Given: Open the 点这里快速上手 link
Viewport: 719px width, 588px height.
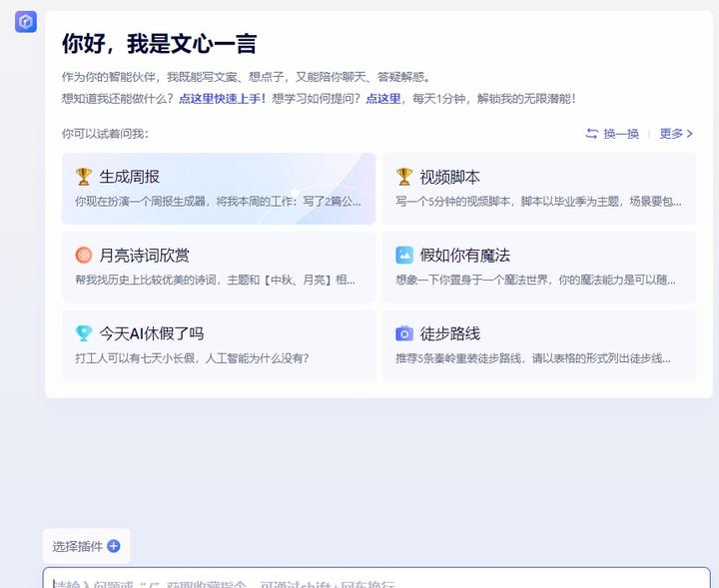Looking at the screenshot, I should (x=223, y=99).
